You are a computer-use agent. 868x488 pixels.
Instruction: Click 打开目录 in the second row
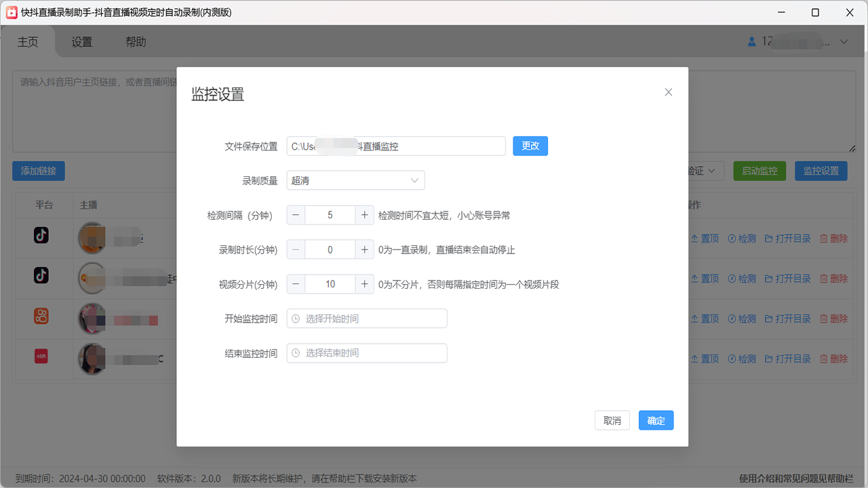coord(788,279)
